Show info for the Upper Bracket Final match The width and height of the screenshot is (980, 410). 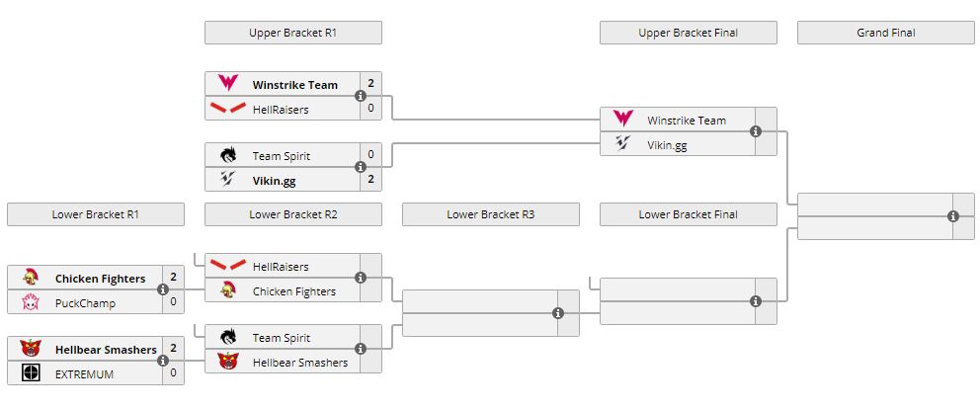756,131
